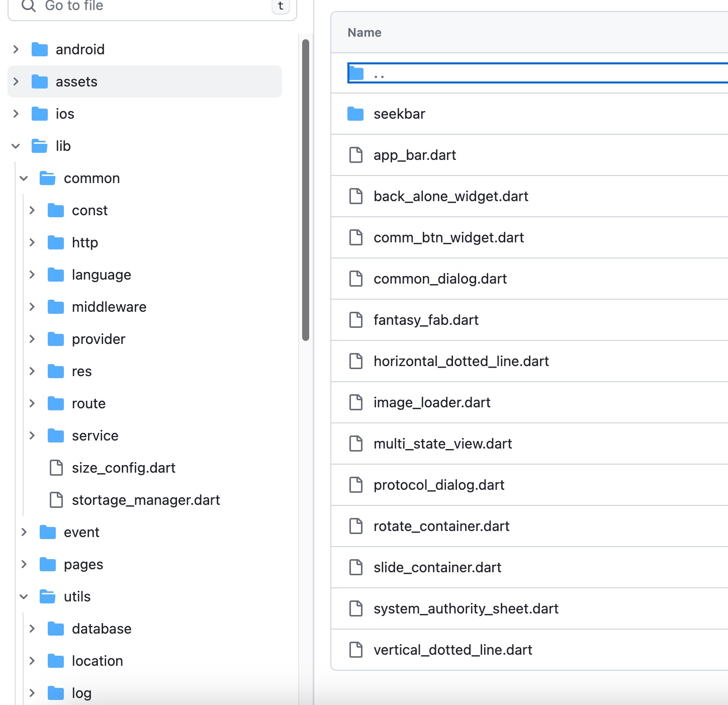Click the ios folder icon in the sidebar

coord(40,114)
